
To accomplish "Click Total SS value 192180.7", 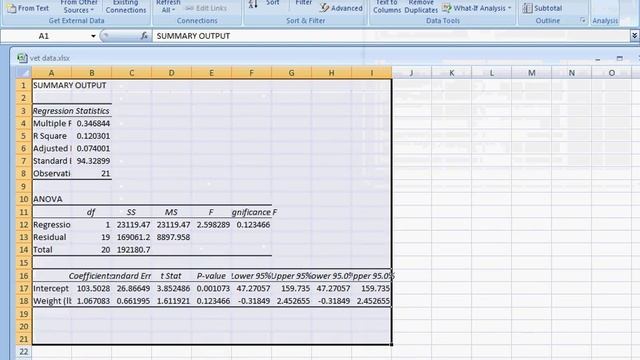I will pyautogui.click(x=131, y=250).
